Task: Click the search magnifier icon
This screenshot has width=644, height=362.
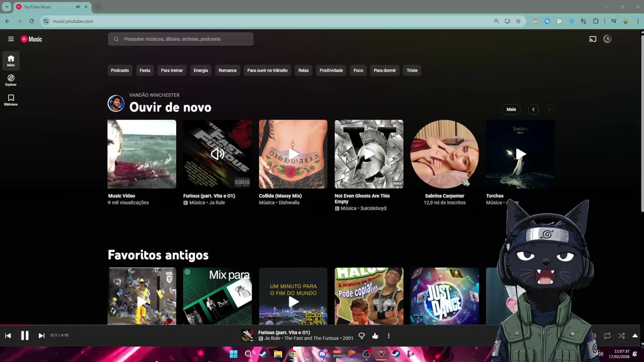Action: point(116,39)
